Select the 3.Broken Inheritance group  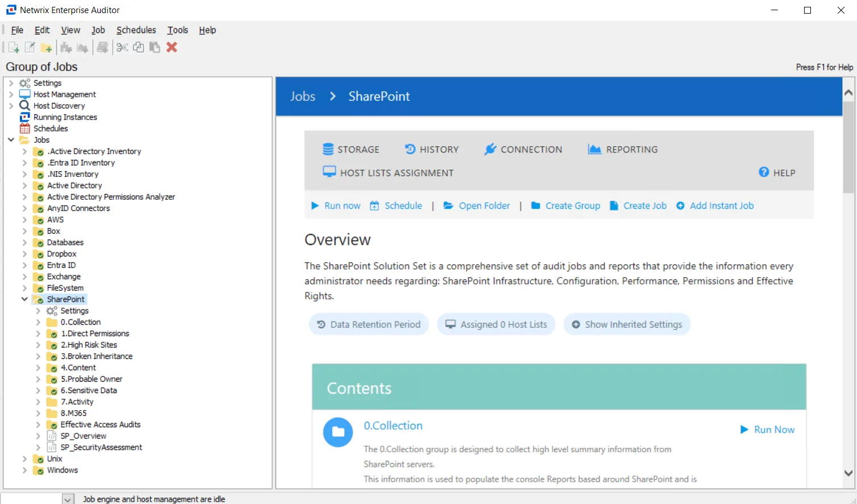coord(97,356)
